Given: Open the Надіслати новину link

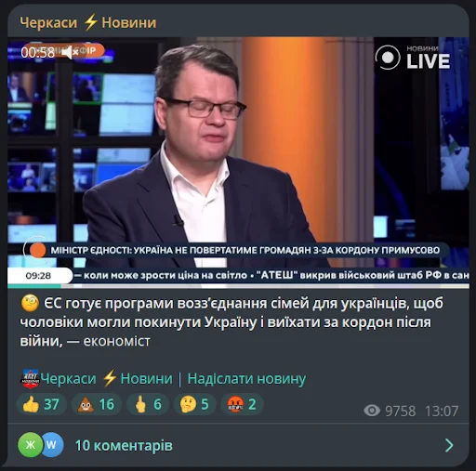Looking at the screenshot, I should click(x=246, y=379).
